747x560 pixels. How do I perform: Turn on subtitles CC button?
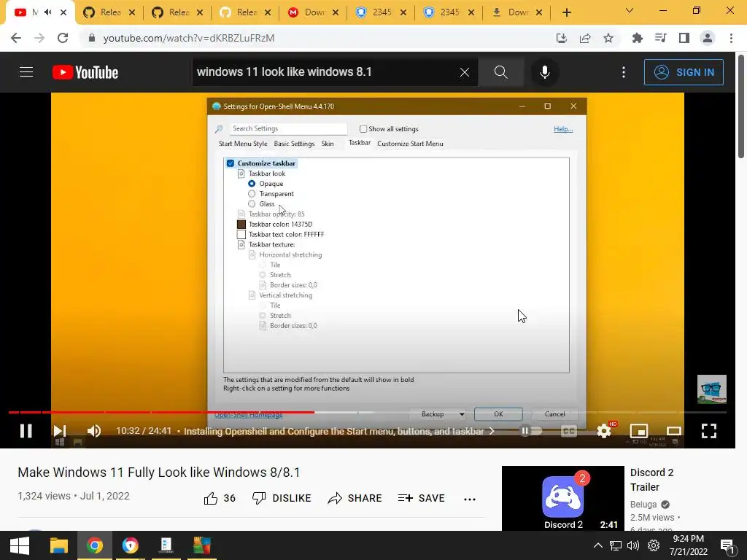[569, 431]
